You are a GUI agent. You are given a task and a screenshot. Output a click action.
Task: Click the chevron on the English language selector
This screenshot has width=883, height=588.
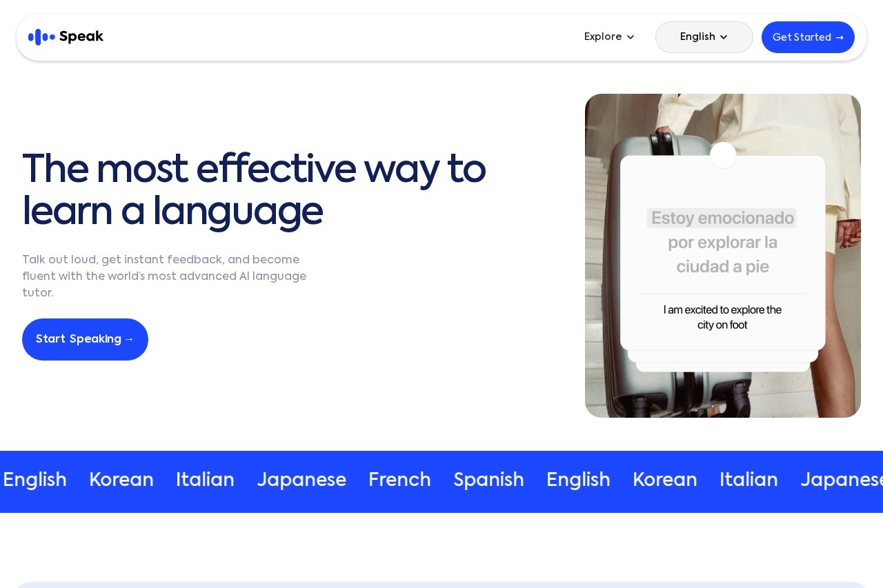coord(724,37)
